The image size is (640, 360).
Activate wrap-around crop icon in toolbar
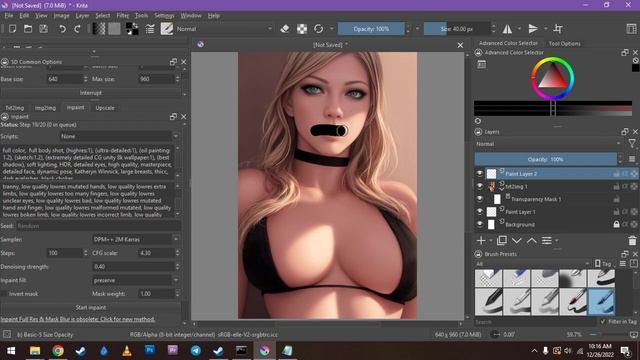click(558, 29)
